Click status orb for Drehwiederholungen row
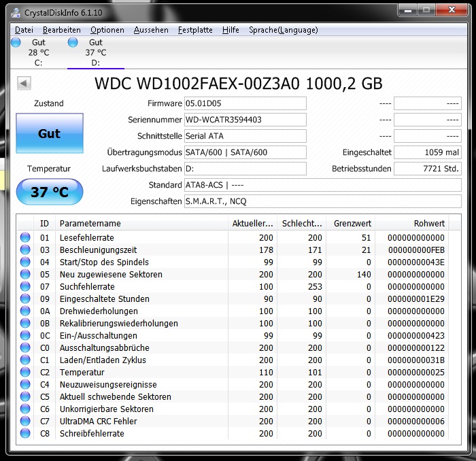This screenshot has width=476, height=461. pyautogui.click(x=25, y=311)
